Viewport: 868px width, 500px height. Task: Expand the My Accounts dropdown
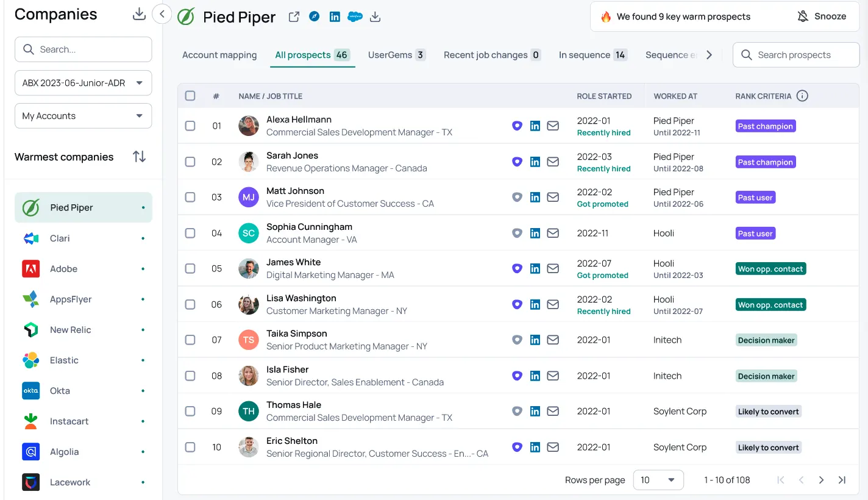(x=83, y=116)
